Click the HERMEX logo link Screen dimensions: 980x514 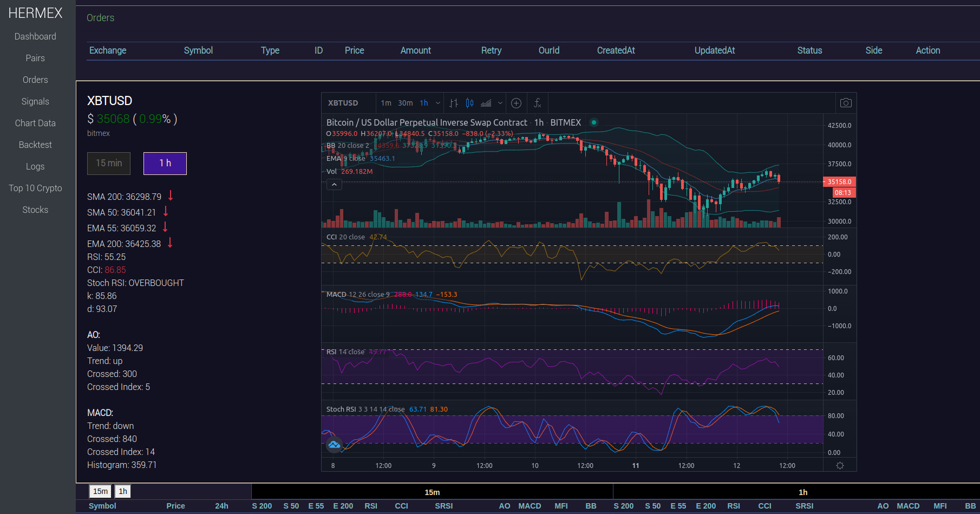35,13
